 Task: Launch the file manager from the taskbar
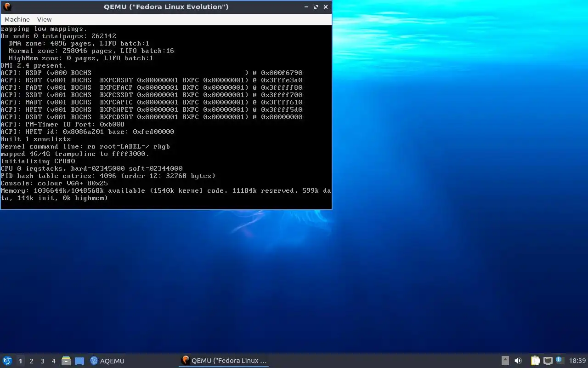66,361
